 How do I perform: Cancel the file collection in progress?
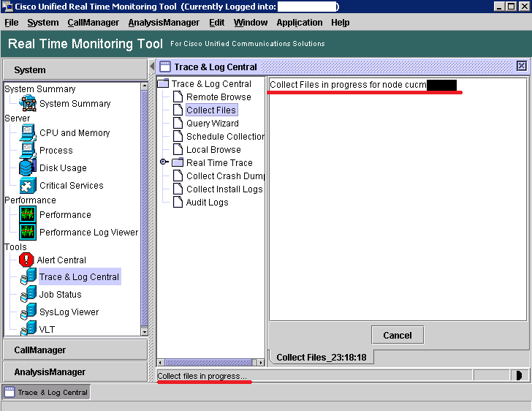point(398,335)
